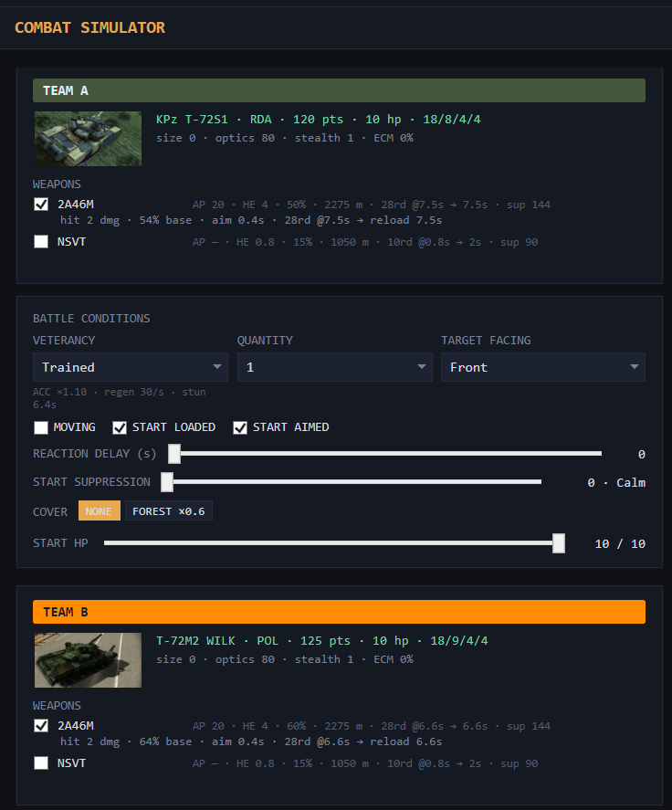Viewport: 672px width, 810px height.
Task: Click Team B NSVT weapon label
Action: point(71,763)
